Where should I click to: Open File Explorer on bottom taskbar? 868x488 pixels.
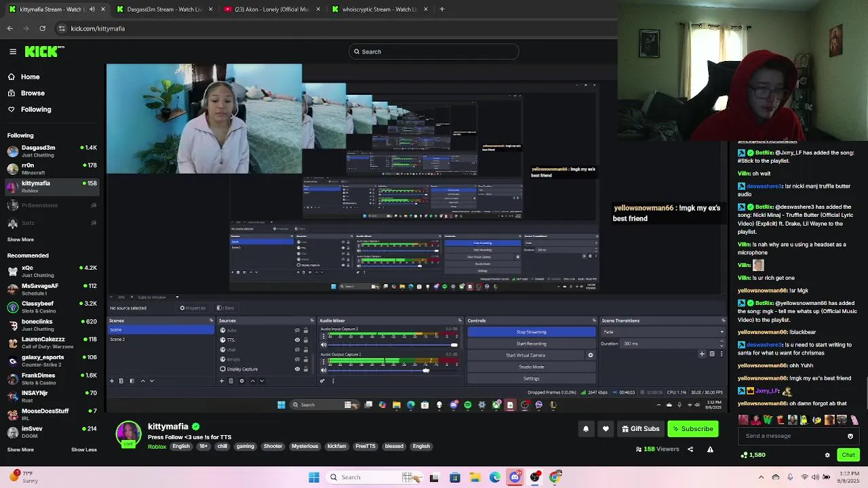coord(475,477)
